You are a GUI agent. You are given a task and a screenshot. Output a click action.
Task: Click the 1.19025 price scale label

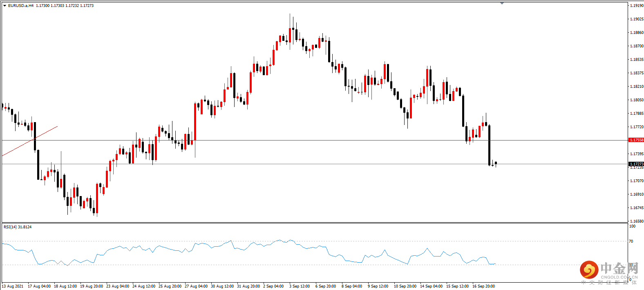(x=637, y=19)
